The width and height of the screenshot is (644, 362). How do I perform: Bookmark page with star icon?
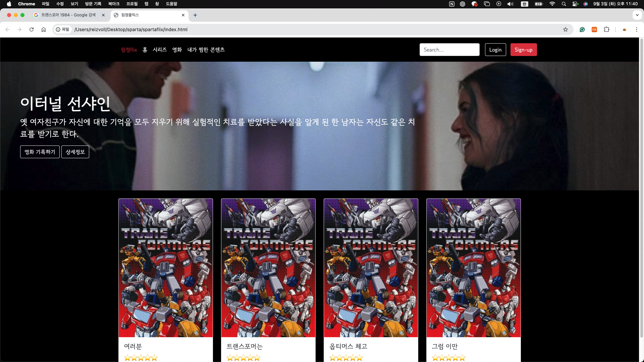click(x=566, y=29)
